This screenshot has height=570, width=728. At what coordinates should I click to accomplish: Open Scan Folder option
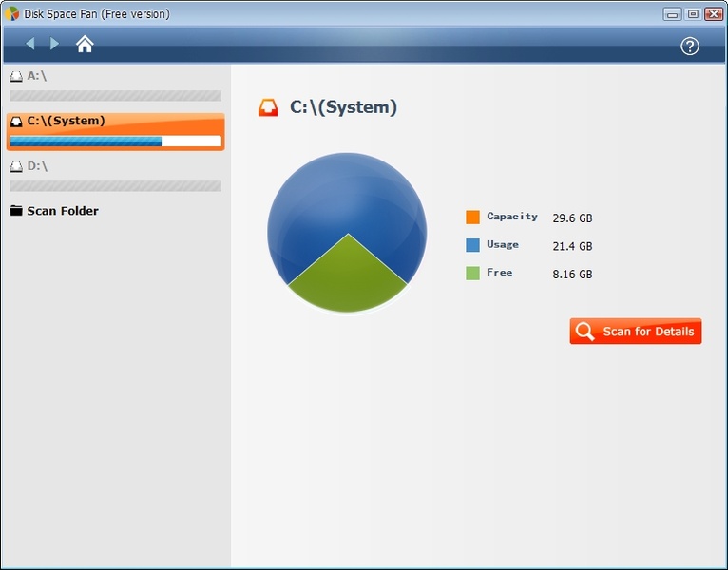click(54, 211)
